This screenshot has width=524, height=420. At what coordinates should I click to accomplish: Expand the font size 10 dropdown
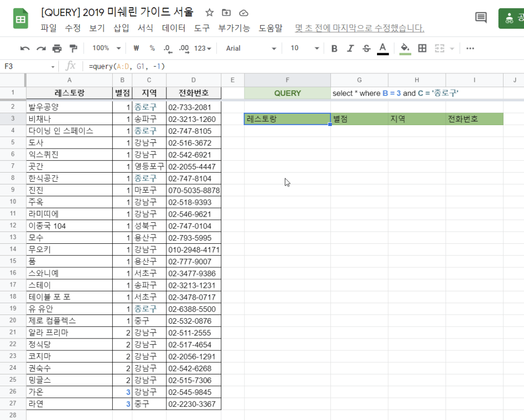[304, 48]
